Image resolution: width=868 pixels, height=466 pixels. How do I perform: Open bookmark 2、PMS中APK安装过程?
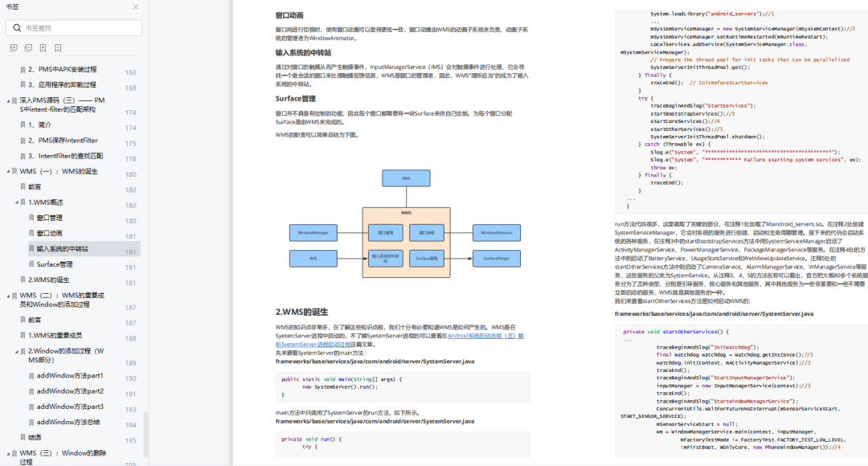[x=62, y=70]
